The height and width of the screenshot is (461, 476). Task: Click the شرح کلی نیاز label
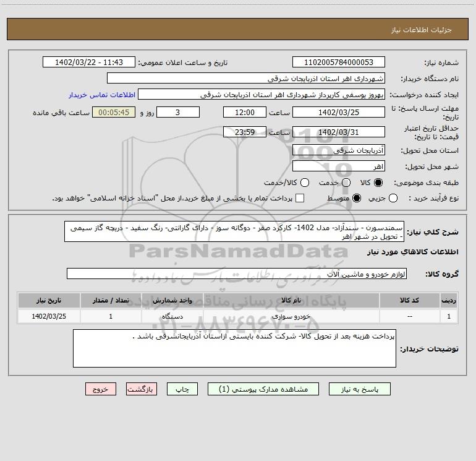pos(433,232)
